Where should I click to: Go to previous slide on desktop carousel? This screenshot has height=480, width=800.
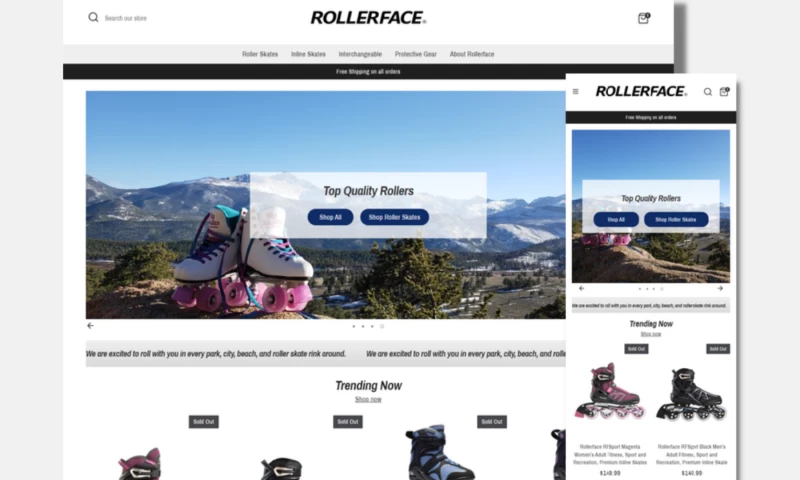[x=90, y=325]
